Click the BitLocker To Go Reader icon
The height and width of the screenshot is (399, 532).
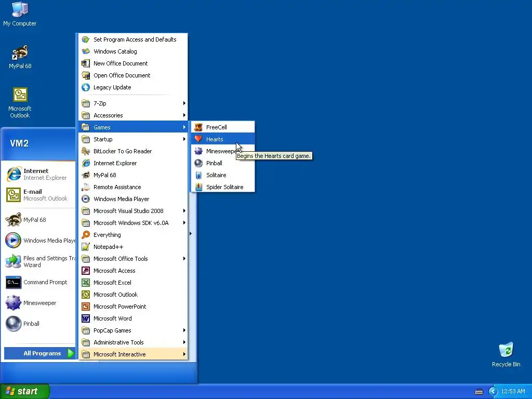86,151
